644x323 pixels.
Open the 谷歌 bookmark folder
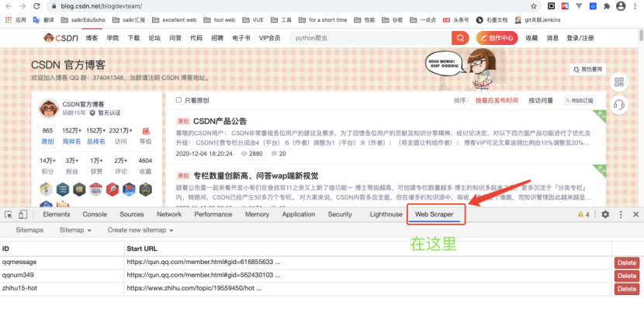tap(393, 19)
